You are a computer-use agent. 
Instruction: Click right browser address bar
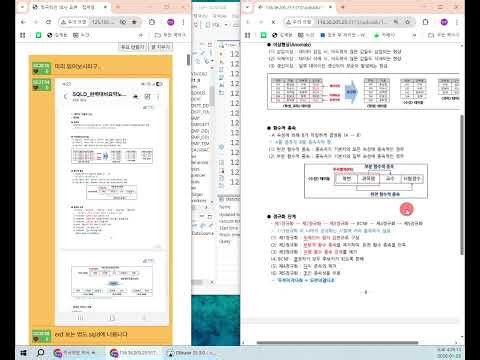click(348, 22)
